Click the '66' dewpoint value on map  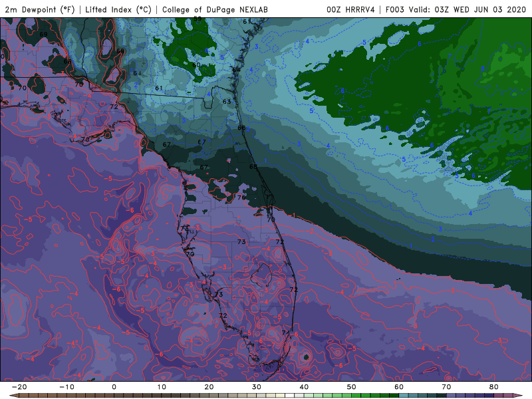[x=241, y=128]
